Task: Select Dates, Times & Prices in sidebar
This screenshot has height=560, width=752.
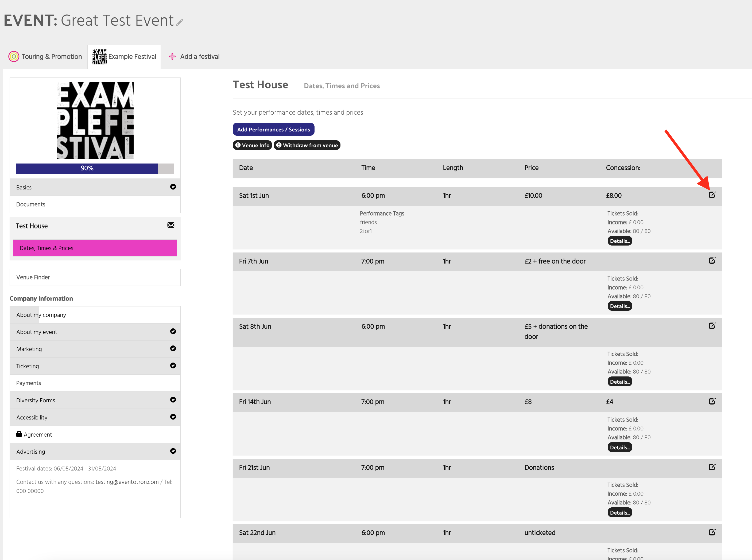Action: click(95, 248)
